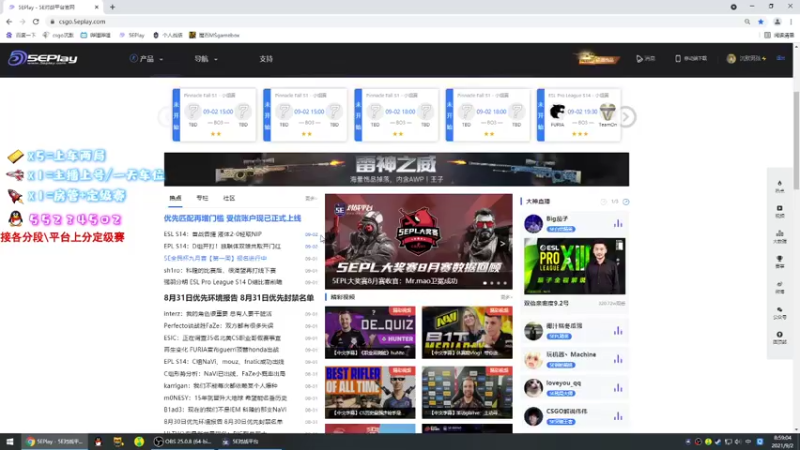Open the 导航 dropdown menu
The height and width of the screenshot is (450, 800).
tap(205, 59)
